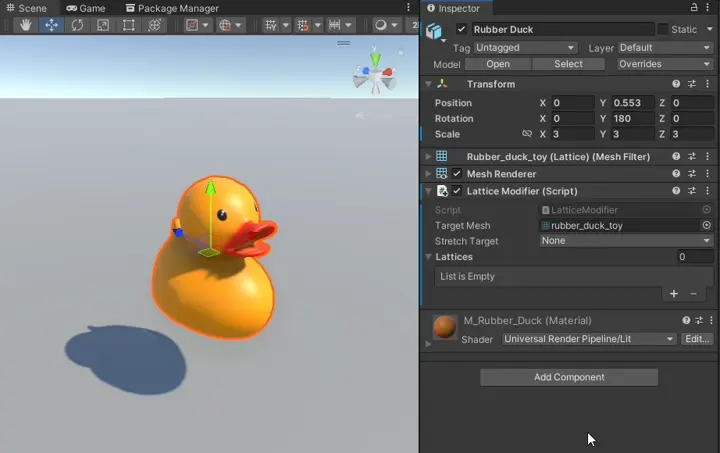
Task: Click the object name field Rubber Duck
Action: coord(562,29)
